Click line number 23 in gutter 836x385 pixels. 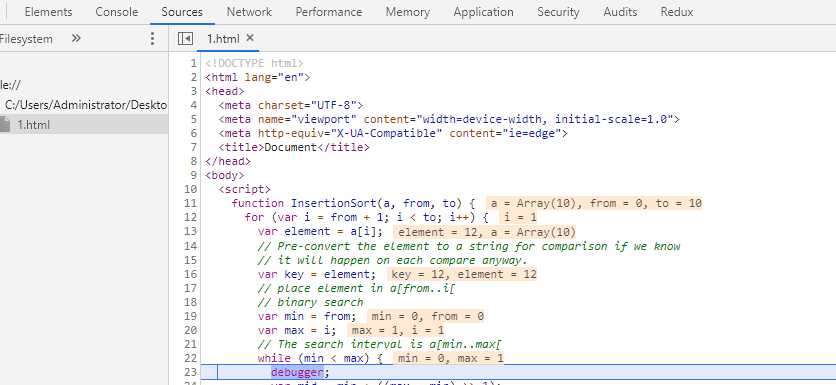[191, 372]
